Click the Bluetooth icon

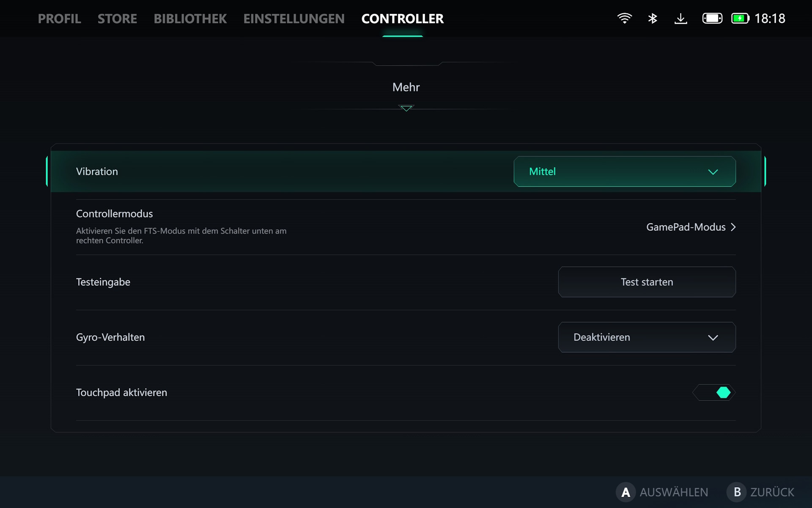tap(653, 18)
